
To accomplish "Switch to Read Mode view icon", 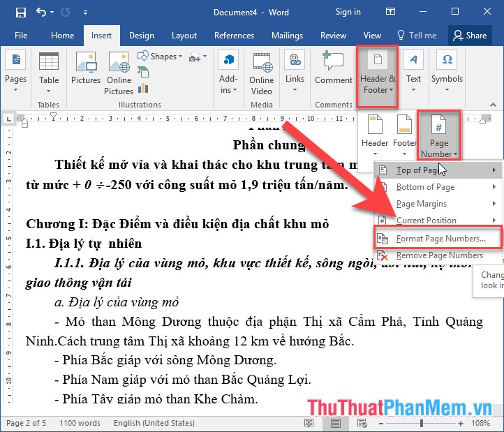I will (309, 423).
